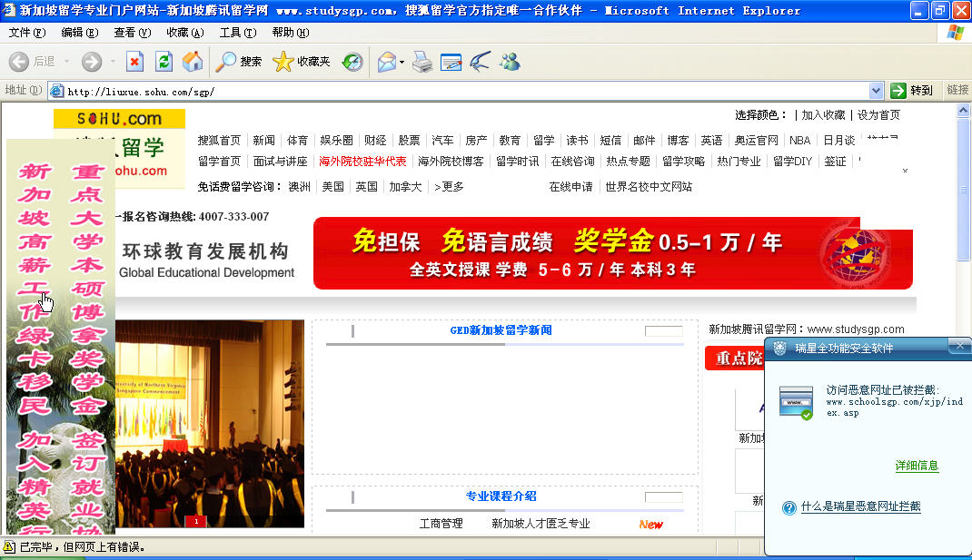Click the 工商管理 course link

441,524
